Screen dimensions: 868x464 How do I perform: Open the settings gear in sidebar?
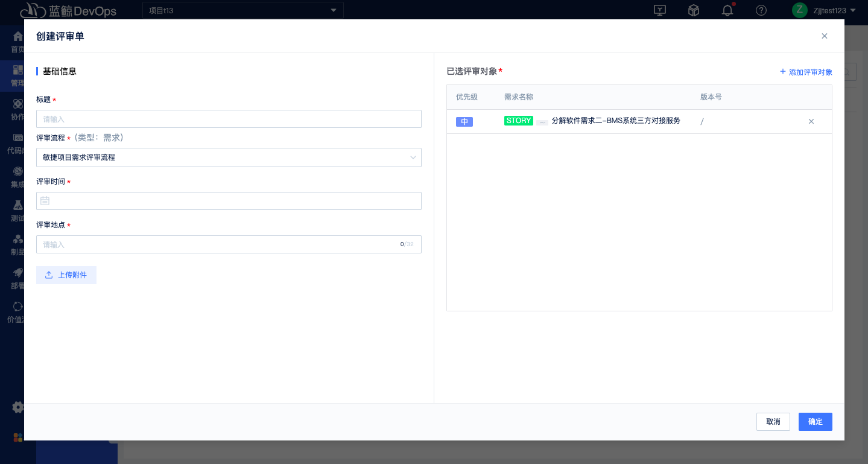18,407
